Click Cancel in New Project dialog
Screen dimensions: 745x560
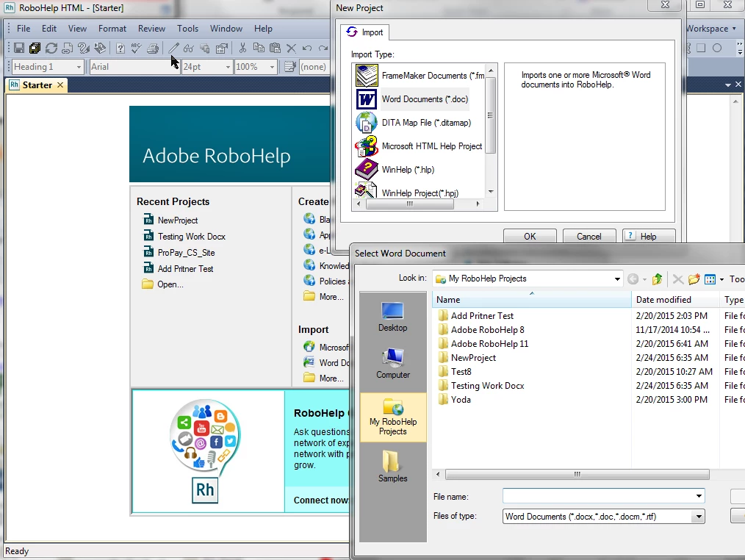click(589, 236)
